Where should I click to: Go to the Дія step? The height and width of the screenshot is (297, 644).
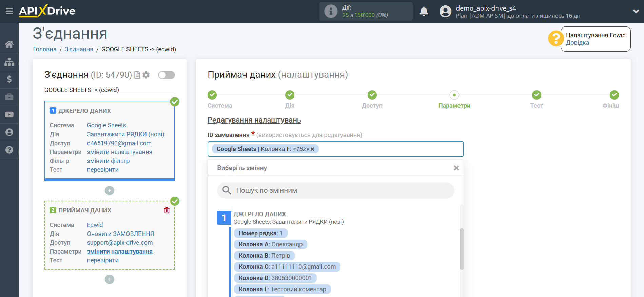point(290,95)
